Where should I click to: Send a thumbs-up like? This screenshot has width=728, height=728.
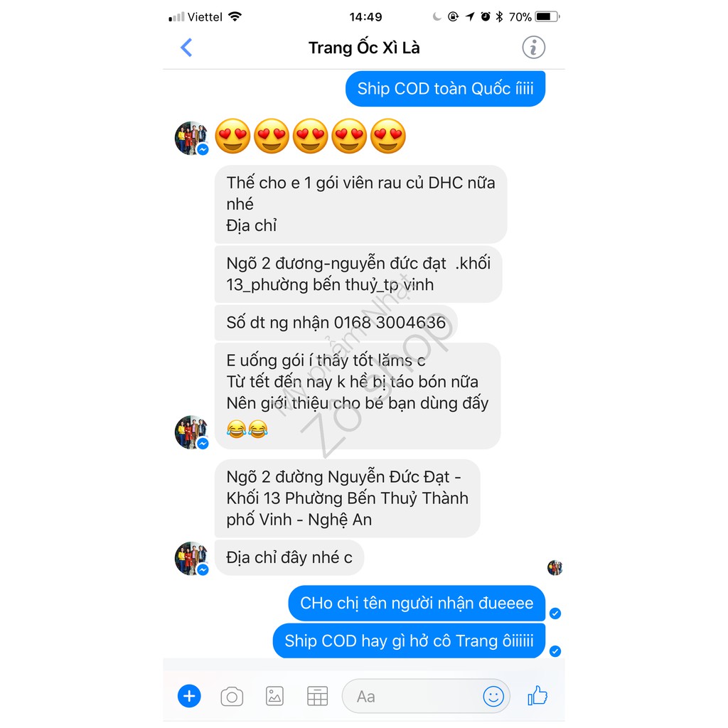537,695
